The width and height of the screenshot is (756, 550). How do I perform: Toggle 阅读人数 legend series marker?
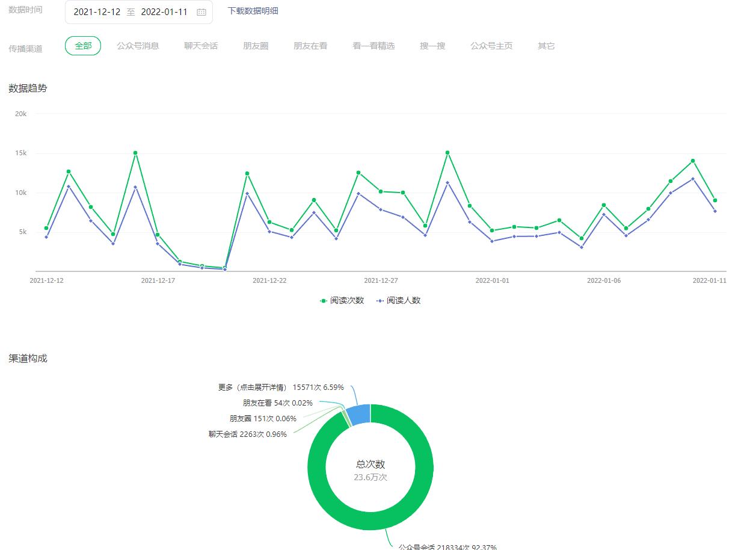[x=380, y=300]
